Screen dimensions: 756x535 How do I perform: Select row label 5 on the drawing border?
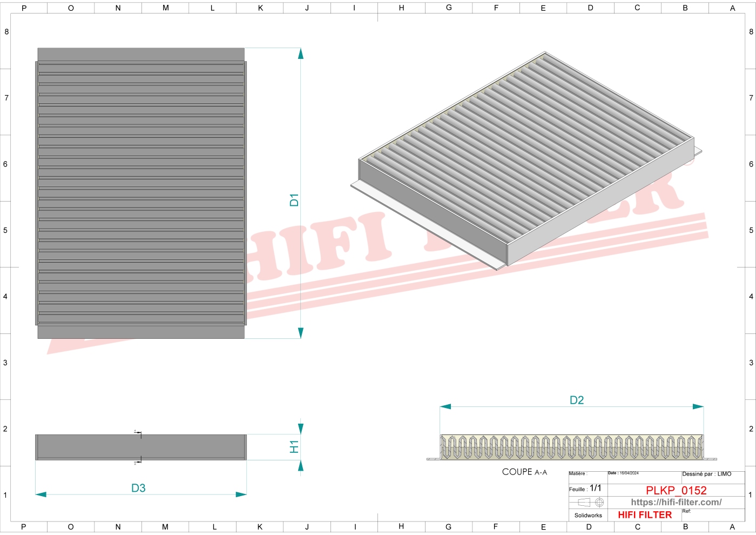tap(5, 230)
